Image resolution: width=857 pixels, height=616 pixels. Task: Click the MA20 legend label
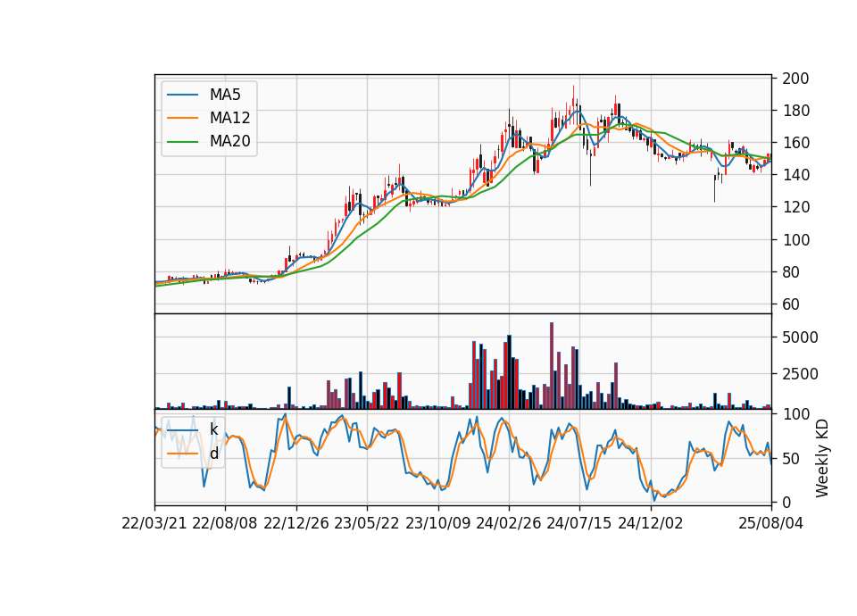pyautogui.click(x=229, y=141)
